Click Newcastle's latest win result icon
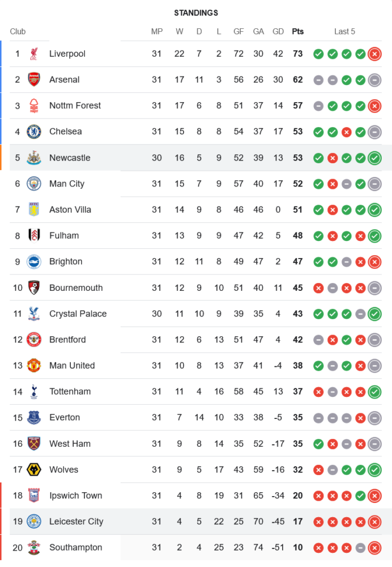The width and height of the screenshot is (392, 567). [x=374, y=158]
